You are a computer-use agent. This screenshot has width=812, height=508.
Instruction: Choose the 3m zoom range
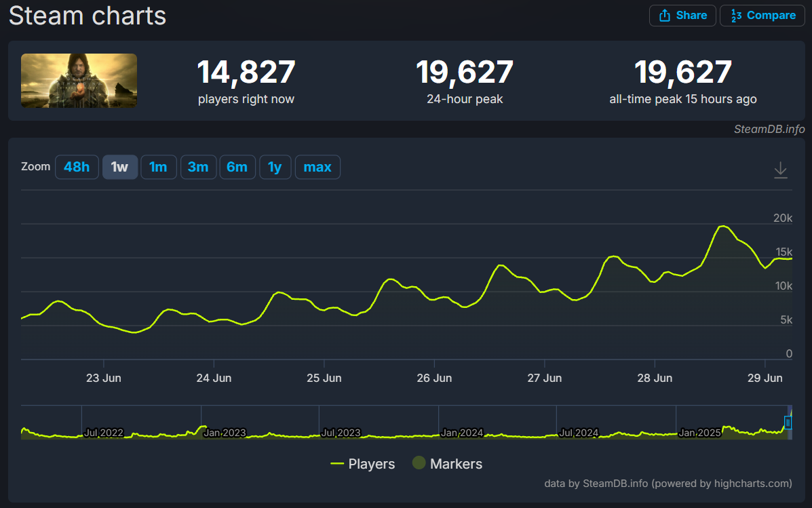[198, 168]
